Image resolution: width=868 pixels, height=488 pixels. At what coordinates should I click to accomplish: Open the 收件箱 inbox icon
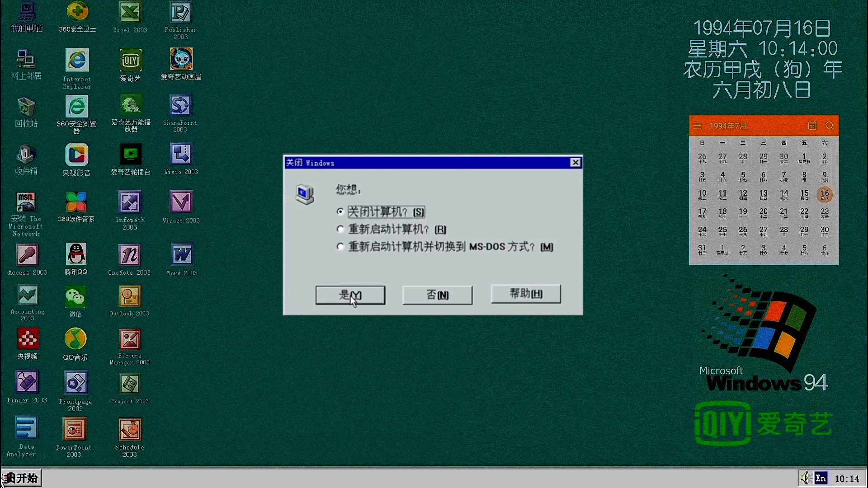pos(26,160)
